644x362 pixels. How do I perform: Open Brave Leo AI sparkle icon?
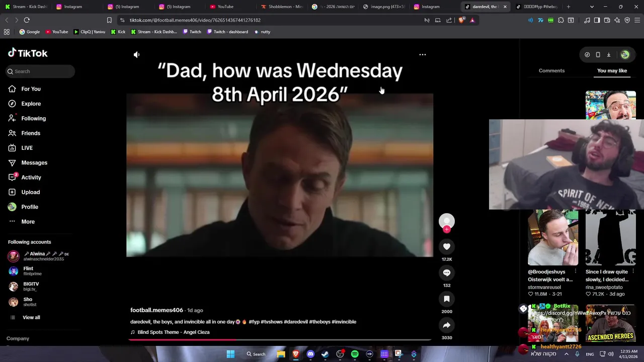click(617, 20)
